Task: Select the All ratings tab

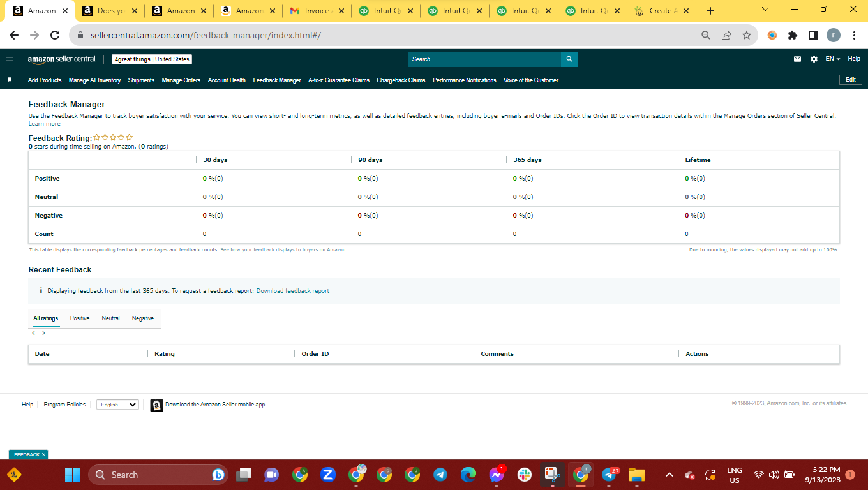Action: (x=46, y=318)
